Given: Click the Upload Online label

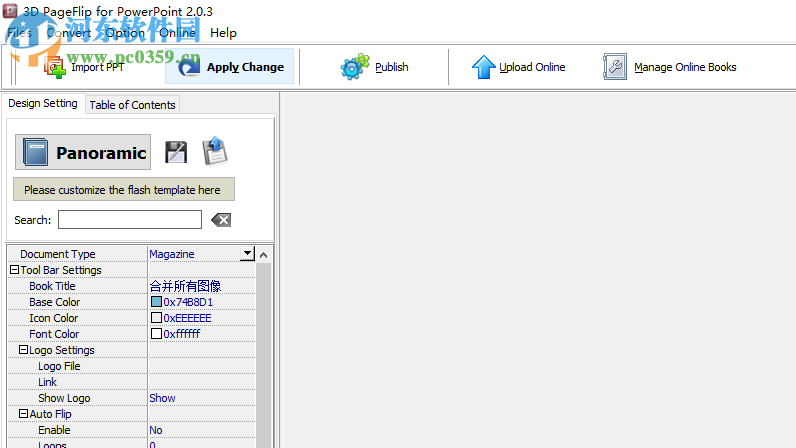Looking at the screenshot, I should tap(532, 67).
